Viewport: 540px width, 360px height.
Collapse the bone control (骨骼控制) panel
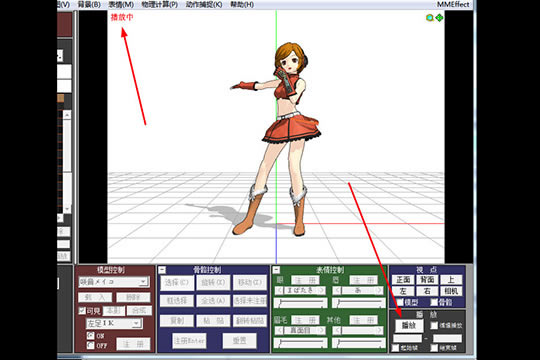pos(162,270)
